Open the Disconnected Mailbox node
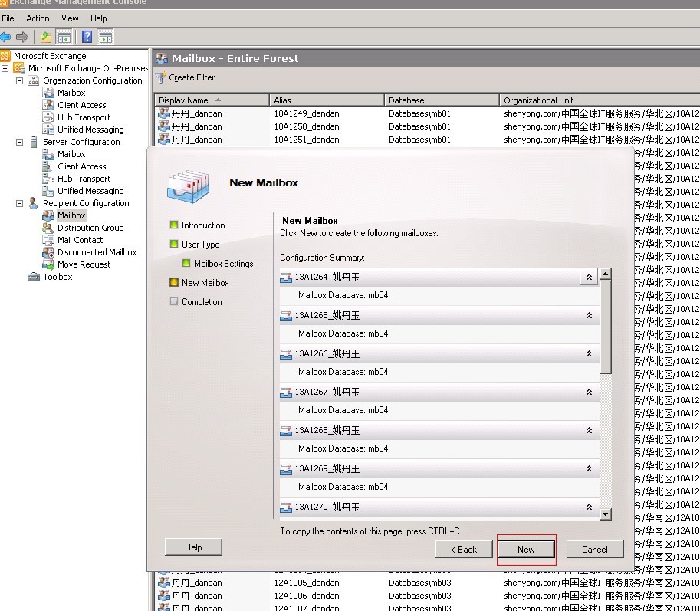700x611 pixels. click(x=97, y=252)
